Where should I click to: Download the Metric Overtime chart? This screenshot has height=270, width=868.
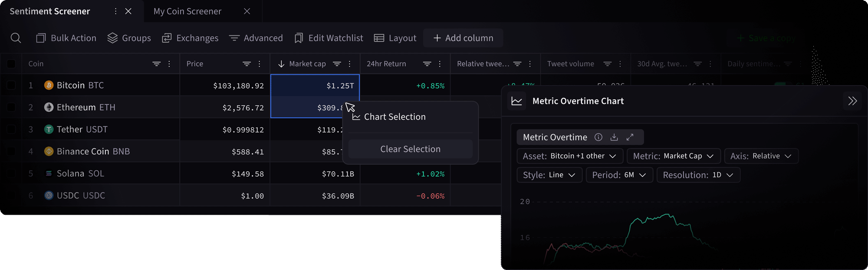tap(614, 137)
